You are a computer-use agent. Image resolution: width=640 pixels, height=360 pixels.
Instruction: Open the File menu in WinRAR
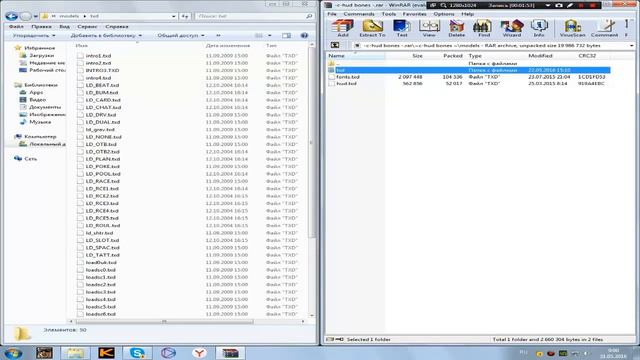(332, 14)
